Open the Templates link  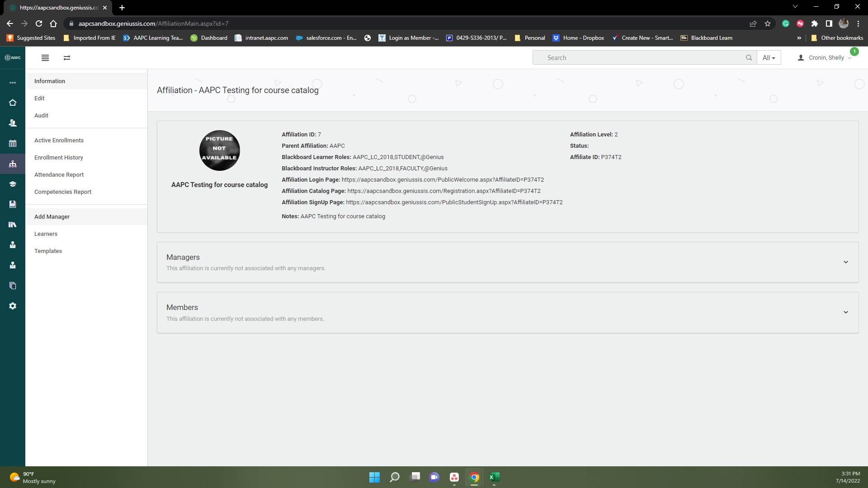[x=48, y=251]
